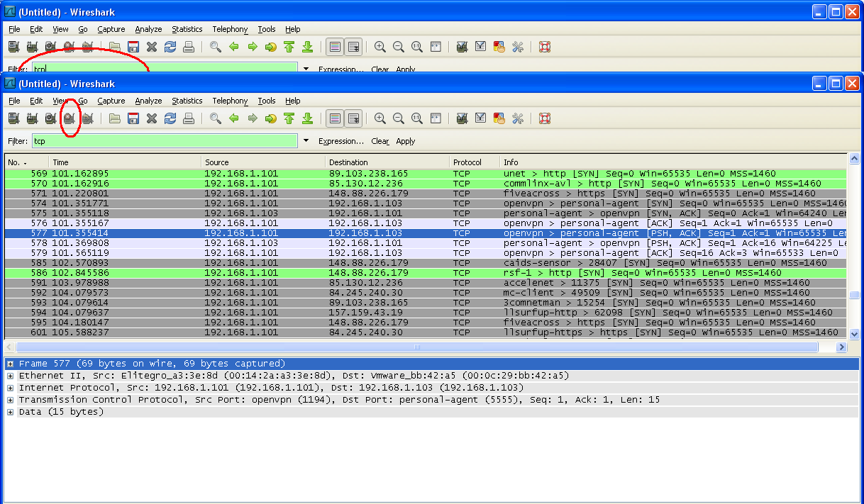Click horizontal scrollbar right arrow in packet list
Viewport: 864px width, 504px height.
842,347
